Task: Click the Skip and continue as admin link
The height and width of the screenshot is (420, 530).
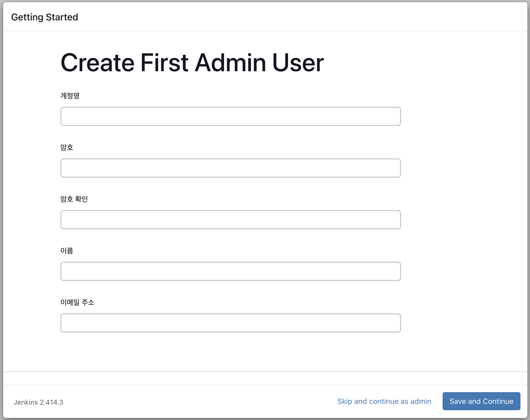Action: click(384, 401)
